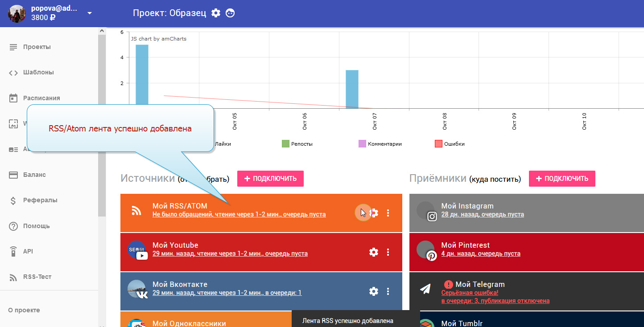Toggle the Ошибки legend series
The width and height of the screenshot is (644, 327).
tap(438, 144)
